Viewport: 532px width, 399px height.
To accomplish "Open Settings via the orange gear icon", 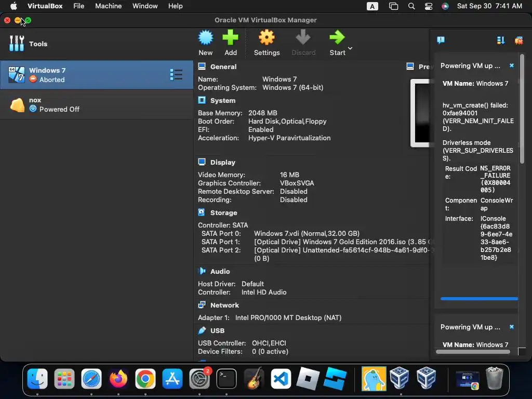I will [x=267, y=43].
